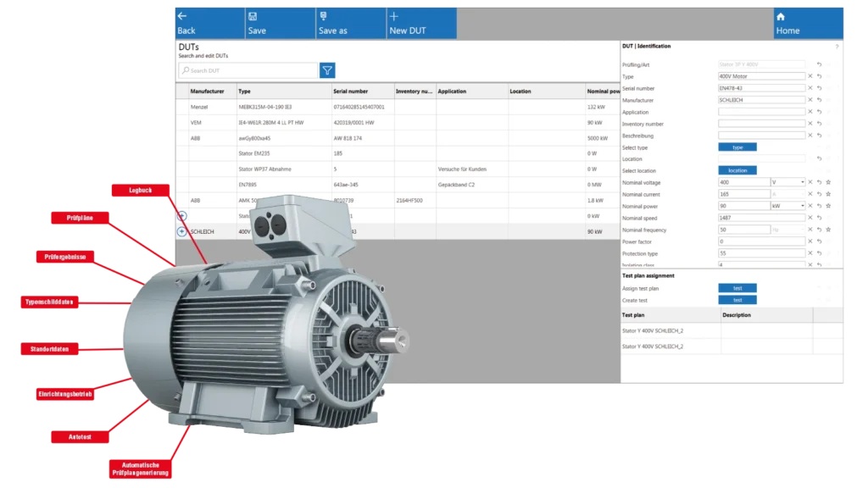This screenshot has height=488, width=868.
Task: Open help question mark in Identification panel
Action: point(837,47)
